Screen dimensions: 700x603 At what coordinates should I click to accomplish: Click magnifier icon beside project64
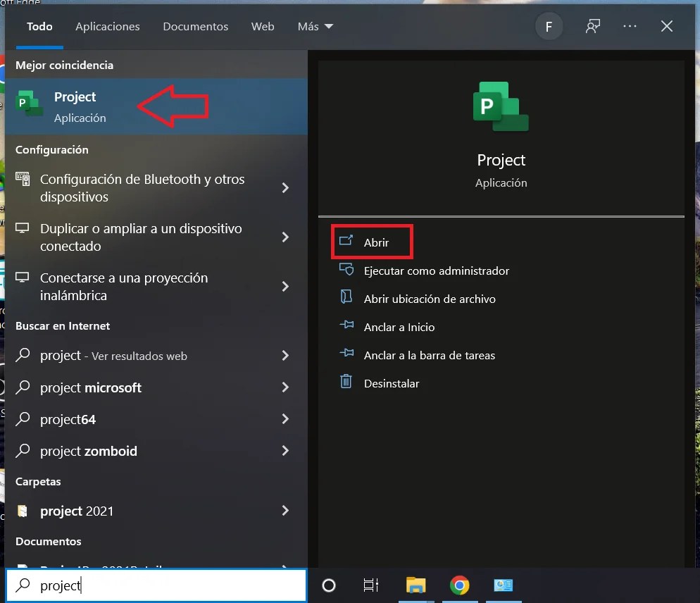pyautogui.click(x=23, y=419)
